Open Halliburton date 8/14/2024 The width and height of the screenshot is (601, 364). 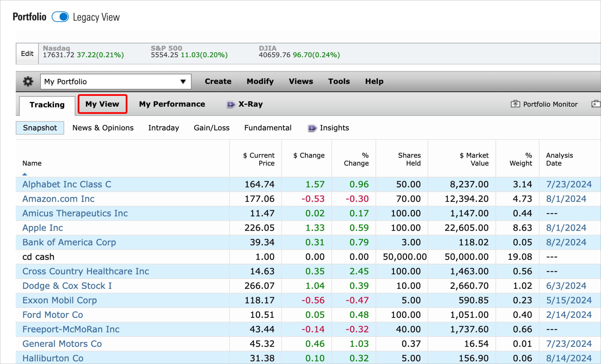(x=569, y=358)
